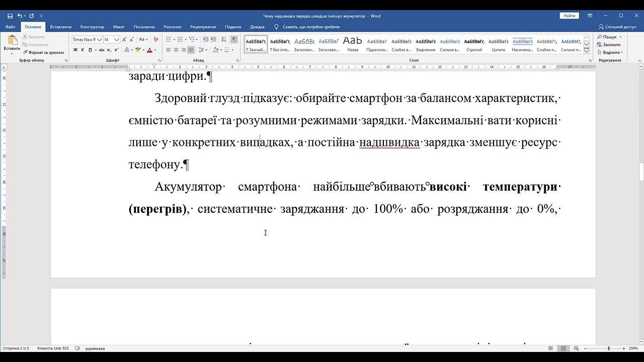Switch to the Рецензування tab

pyautogui.click(x=203, y=27)
